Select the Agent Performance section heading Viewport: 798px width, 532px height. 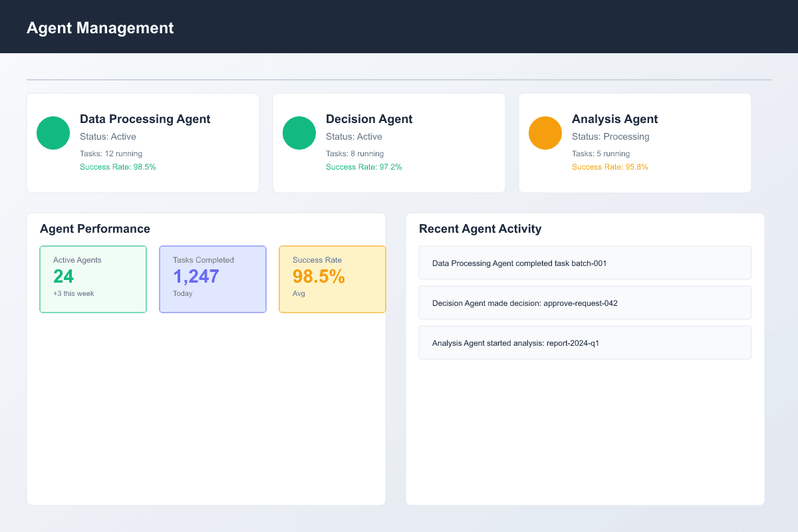coord(94,228)
